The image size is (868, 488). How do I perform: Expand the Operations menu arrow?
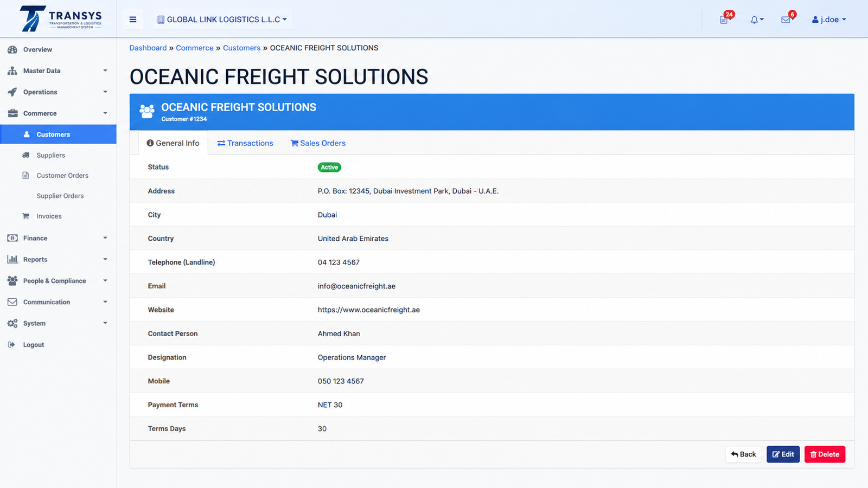[x=105, y=92]
